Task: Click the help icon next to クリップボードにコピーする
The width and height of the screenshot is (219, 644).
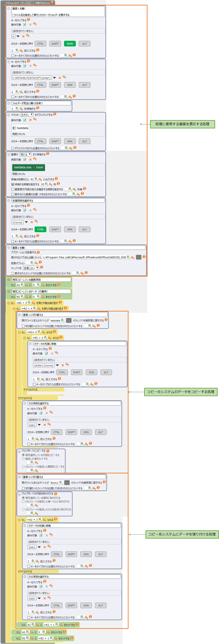Action: (x=48, y=451)
